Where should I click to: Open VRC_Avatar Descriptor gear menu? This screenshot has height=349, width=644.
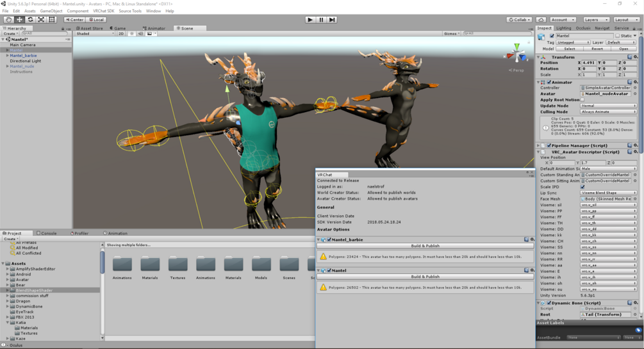click(x=636, y=152)
